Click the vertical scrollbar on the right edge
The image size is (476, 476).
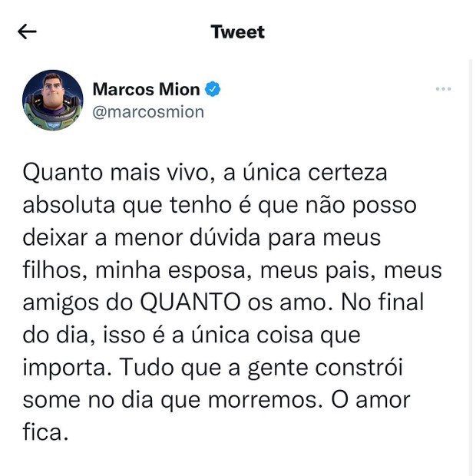click(471, 267)
